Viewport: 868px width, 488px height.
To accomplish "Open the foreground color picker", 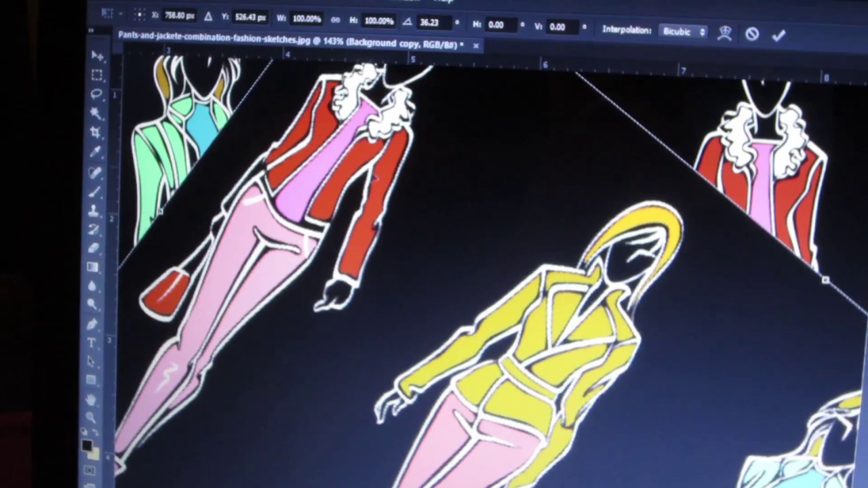I will (87, 446).
